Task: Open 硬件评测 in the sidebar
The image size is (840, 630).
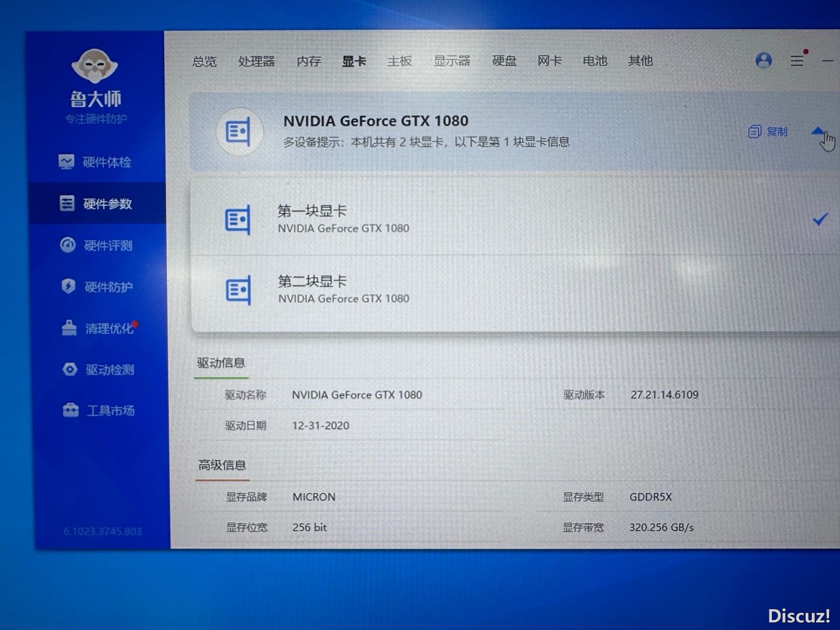Action: click(97, 245)
